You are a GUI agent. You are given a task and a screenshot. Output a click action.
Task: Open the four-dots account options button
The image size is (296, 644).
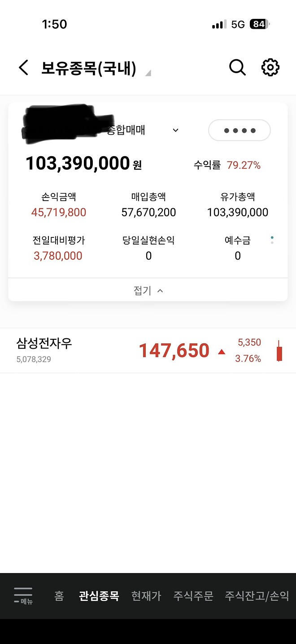click(x=239, y=130)
